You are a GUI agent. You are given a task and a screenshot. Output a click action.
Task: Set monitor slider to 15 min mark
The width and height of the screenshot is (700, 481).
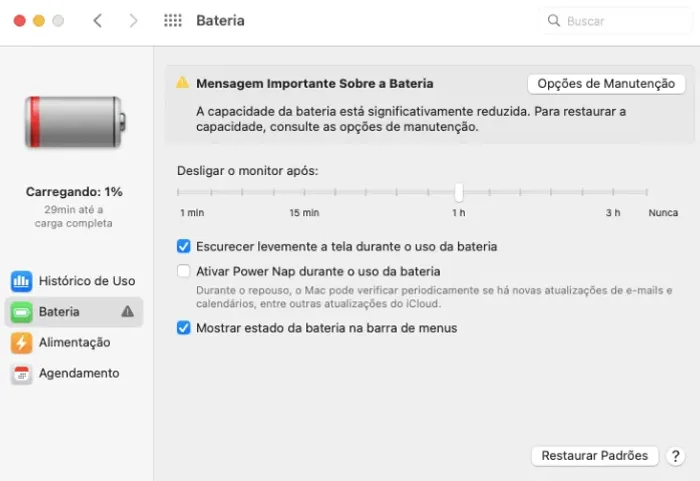point(304,192)
